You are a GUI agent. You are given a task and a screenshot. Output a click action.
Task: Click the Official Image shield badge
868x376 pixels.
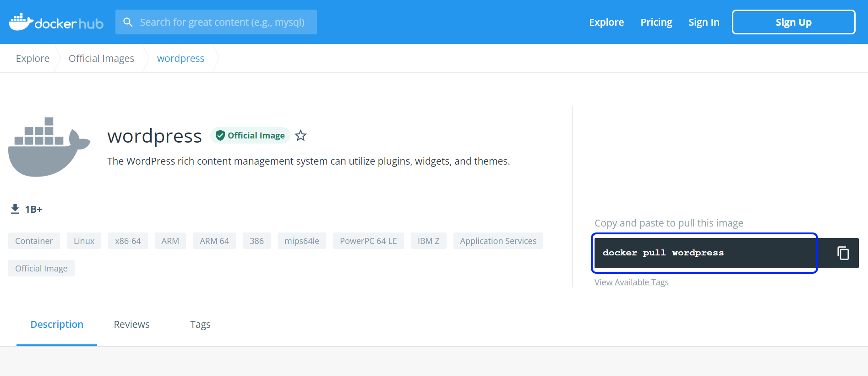[x=250, y=135]
